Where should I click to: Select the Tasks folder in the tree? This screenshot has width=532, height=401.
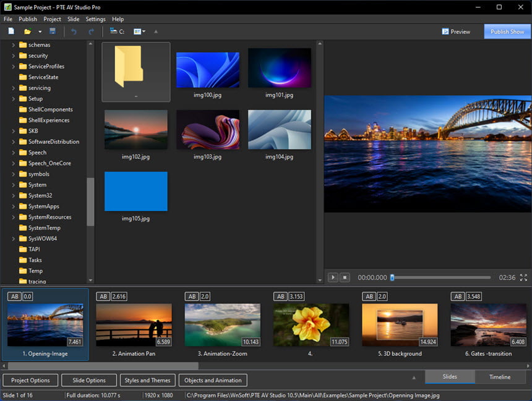(30, 260)
